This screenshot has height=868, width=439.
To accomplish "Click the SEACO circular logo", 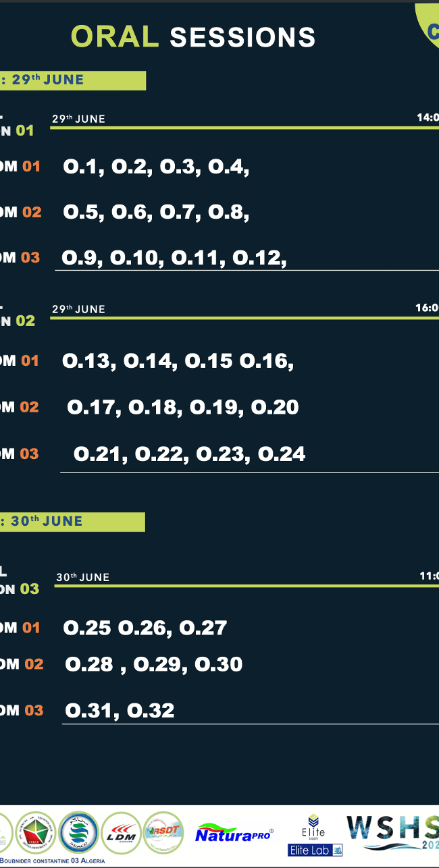I will point(78,834).
